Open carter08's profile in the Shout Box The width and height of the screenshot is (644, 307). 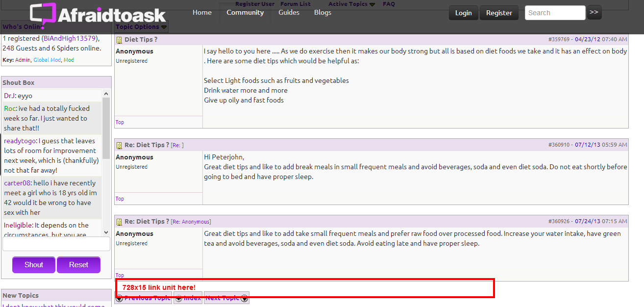[18, 183]
